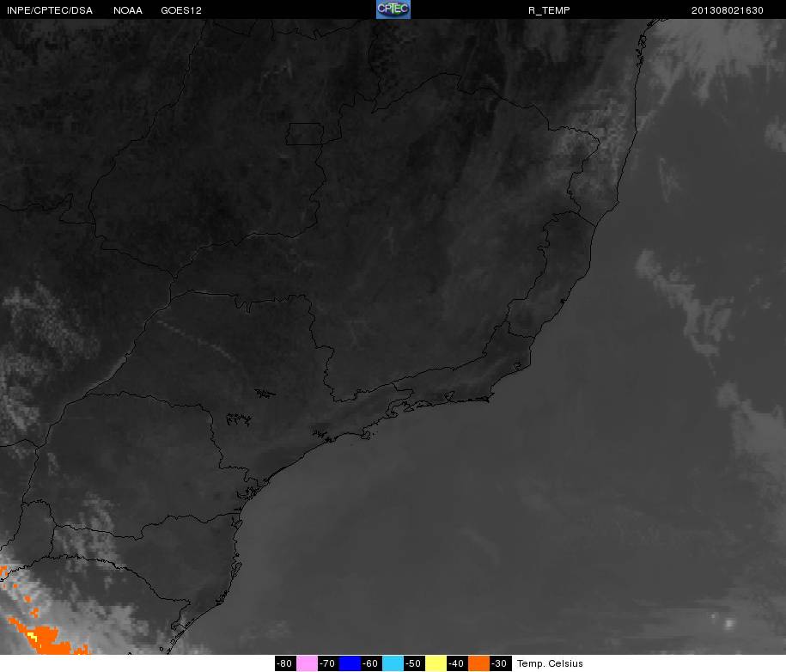The width and height of the screenshot is (786, 672).
Task: Select the dark blue legend swatch
Action: (x=350, y=663)
